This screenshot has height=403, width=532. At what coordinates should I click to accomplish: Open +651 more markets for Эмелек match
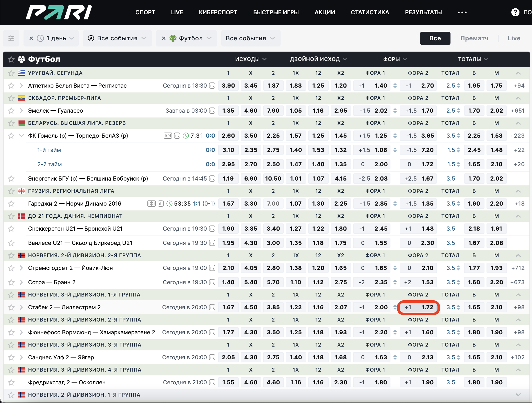(517, 111)
